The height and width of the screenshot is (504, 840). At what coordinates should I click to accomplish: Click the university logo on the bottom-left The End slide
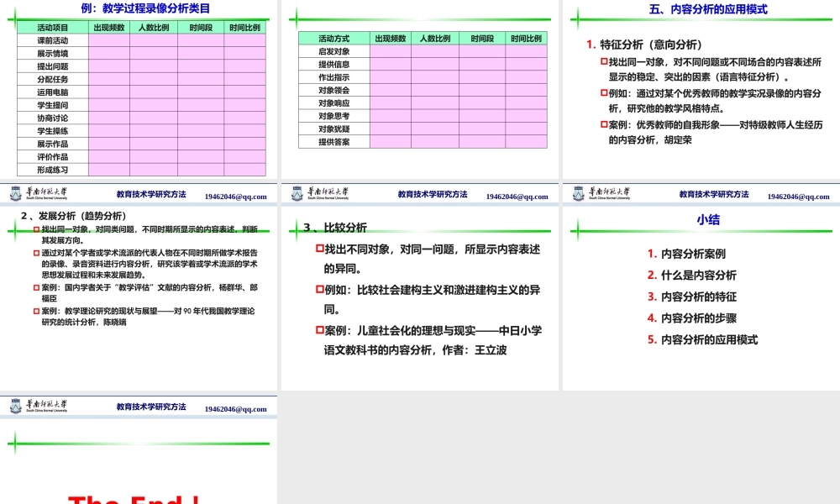tap(17, 407)
